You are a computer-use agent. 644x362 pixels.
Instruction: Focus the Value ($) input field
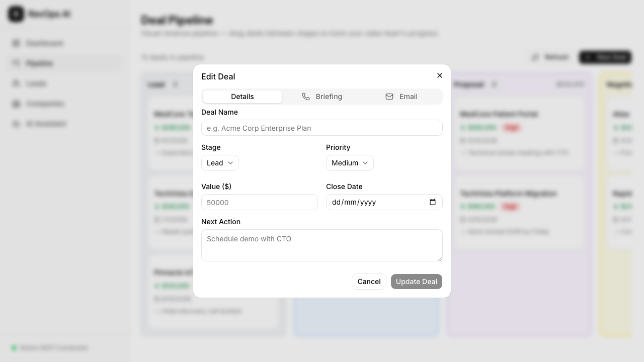click(x=260, y=202)
